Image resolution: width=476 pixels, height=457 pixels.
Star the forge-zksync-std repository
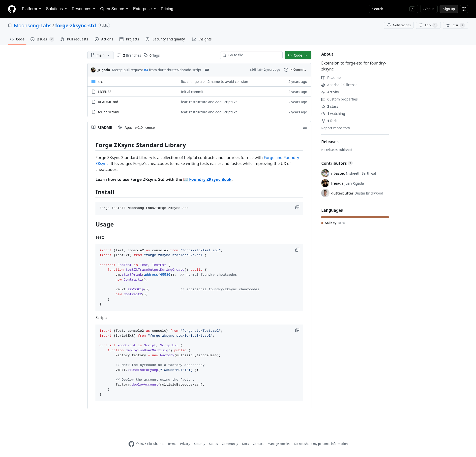455,25
